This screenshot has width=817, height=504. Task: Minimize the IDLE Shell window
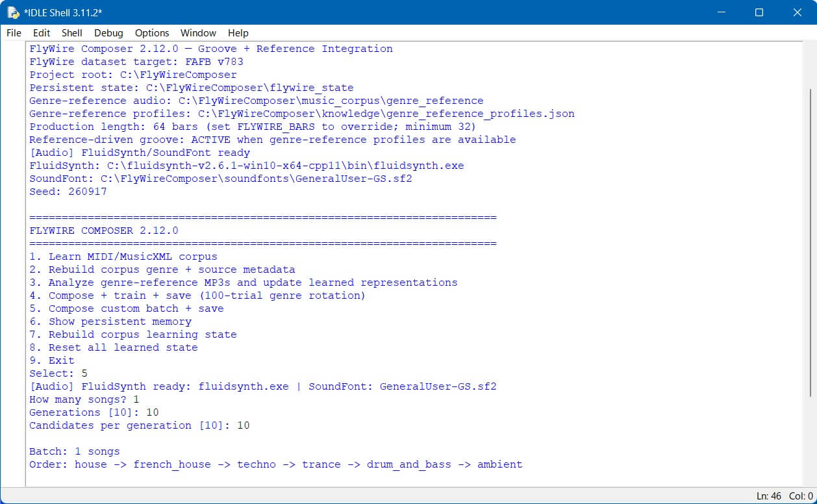click(x=720, y=12)
